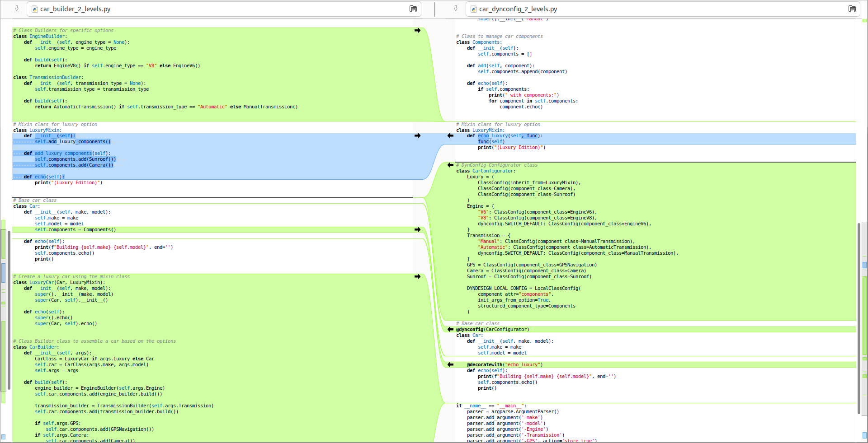This screenshot has height=443, width=868.
Task: Click 'parser = argparse.ArgumentParser()' line
Action: [513, 411]
